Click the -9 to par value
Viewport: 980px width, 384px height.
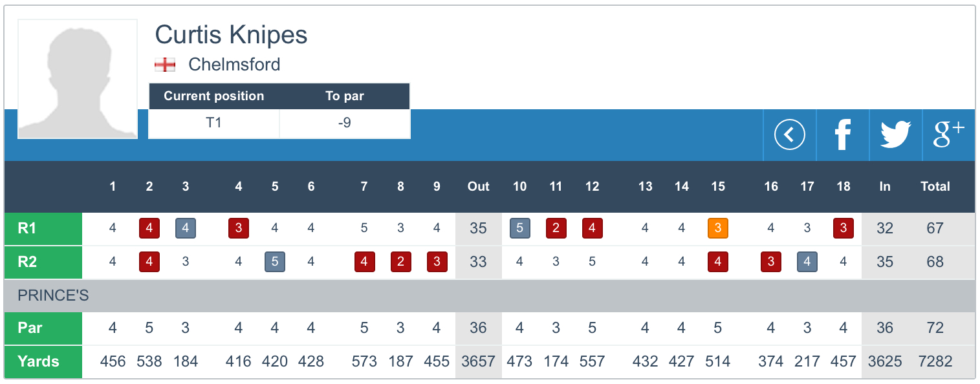(344, 123)
